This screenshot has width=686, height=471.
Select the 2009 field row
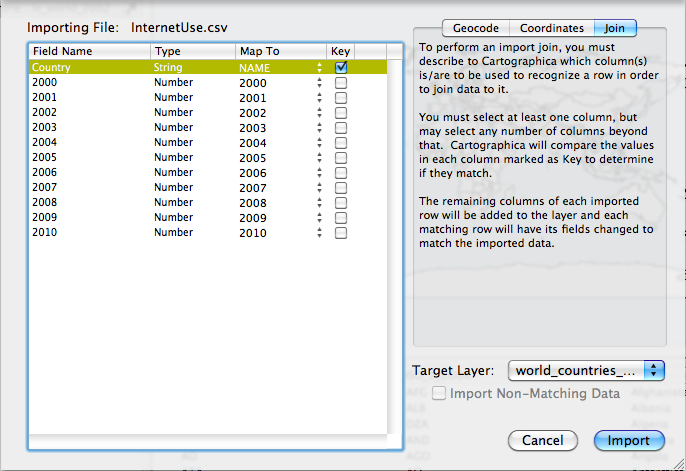coord(90,218)
